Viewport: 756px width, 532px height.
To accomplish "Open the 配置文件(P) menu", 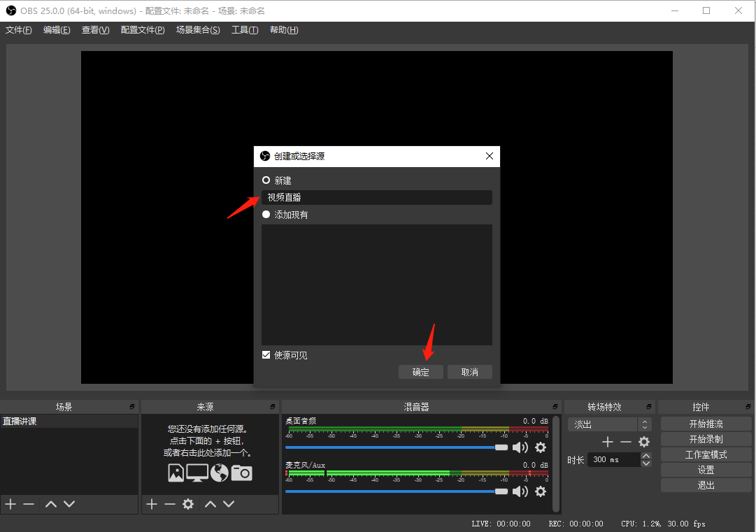I will (143, 30).
